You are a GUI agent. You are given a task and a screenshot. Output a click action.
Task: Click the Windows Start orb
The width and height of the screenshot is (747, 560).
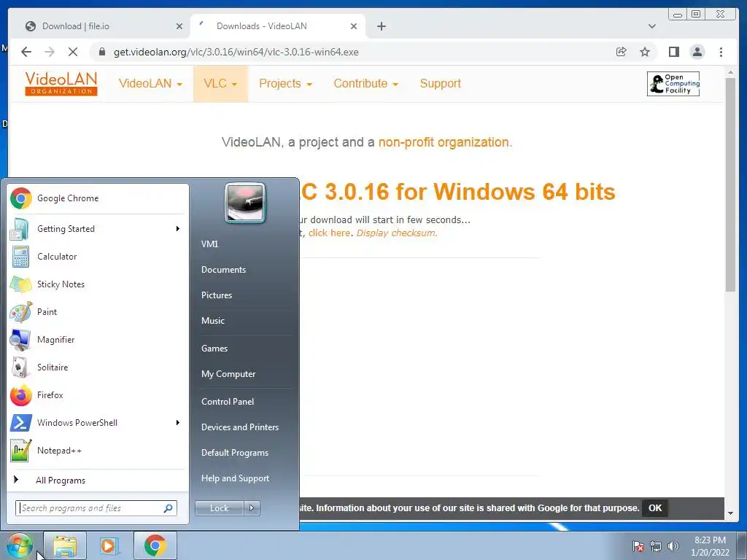coord(19,545)
